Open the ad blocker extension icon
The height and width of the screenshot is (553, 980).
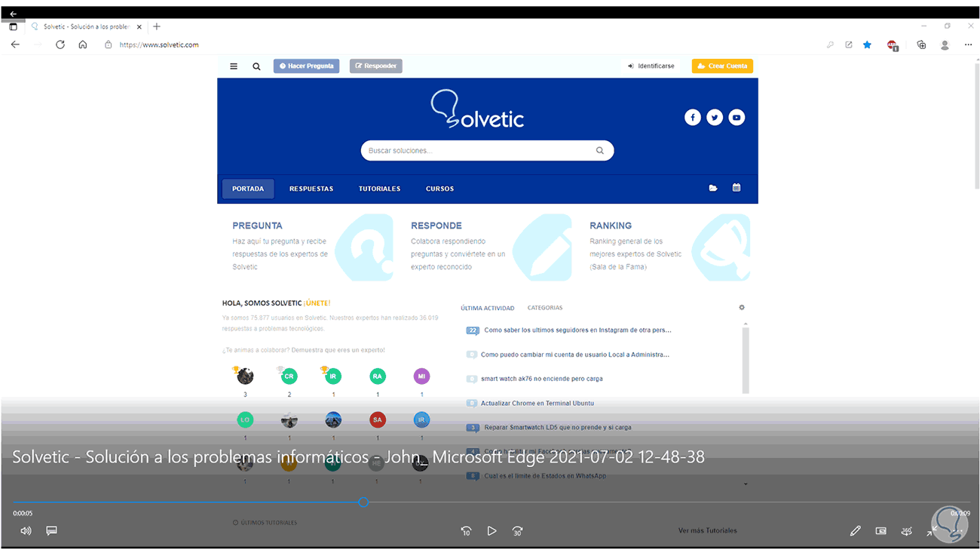(893, 45)
